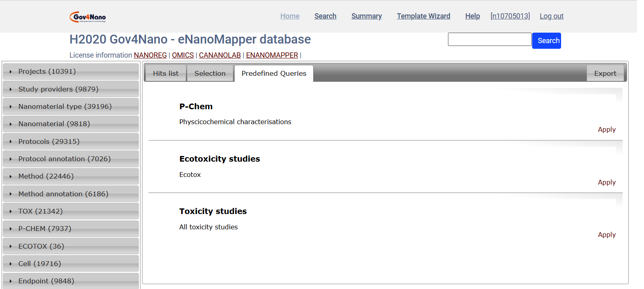This screenshot has height=289, width=644.
Task: Open the Endpoint facet section
Action: click(x=46, y=281)
